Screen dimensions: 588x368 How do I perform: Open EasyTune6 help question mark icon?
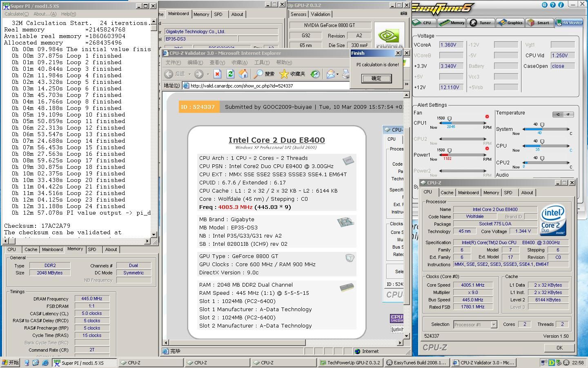[x=552, y=5]
